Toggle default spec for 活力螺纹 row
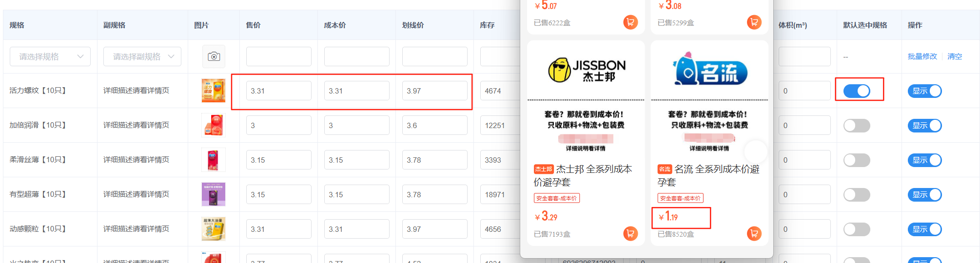980x263 pixels. click(x=857, y=91)
